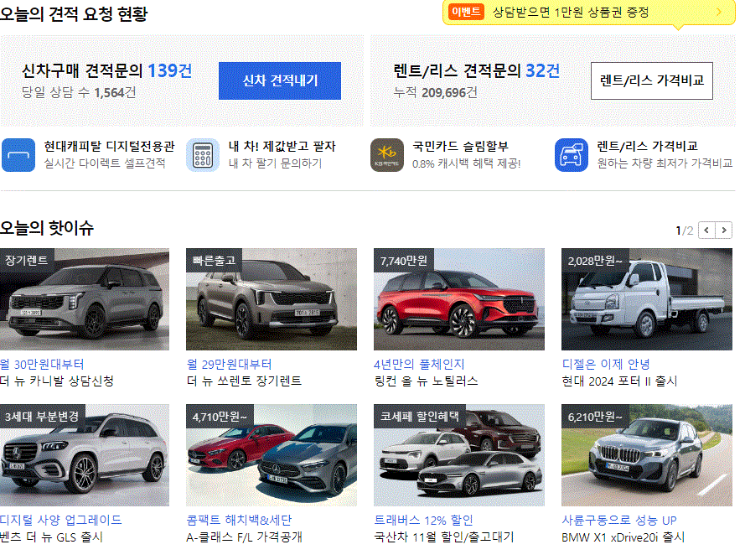Go to next hot issue page
The width and height of the screenshot is (745, 560).
coord(723,230)
